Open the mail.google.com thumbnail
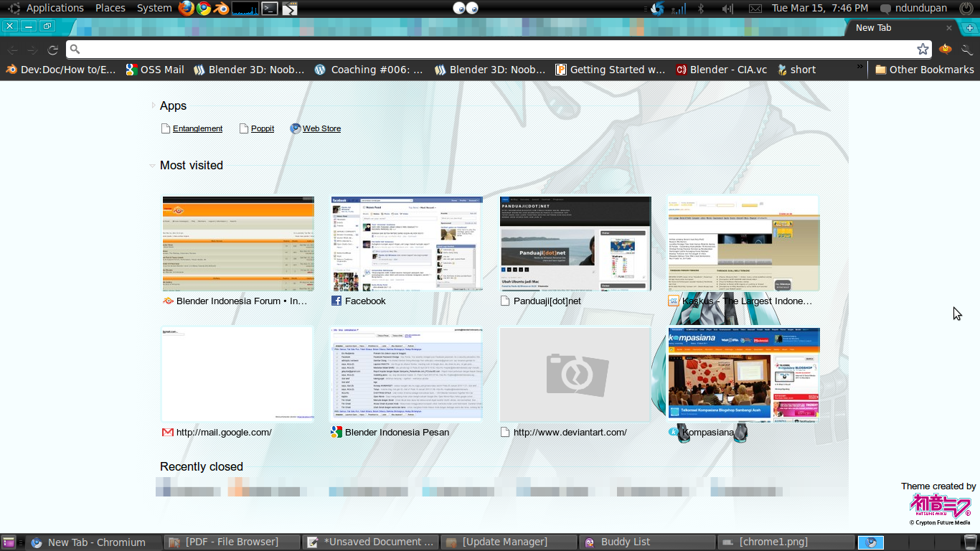980x551 pixels. tap(238, 375)
